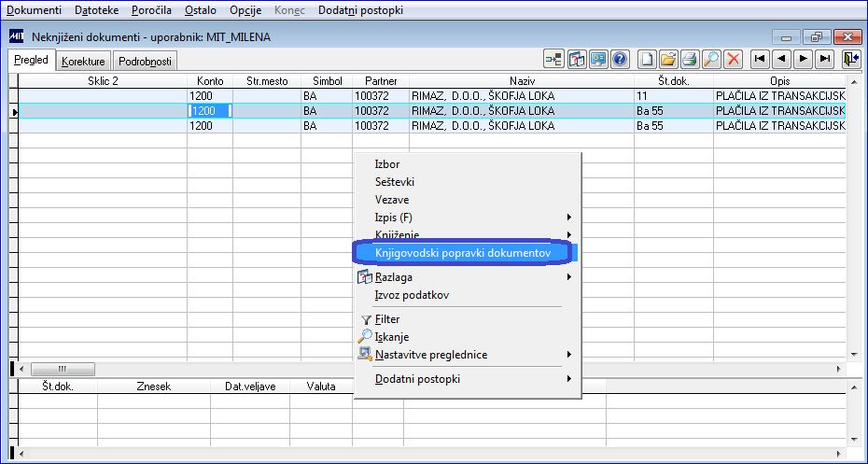Switch to the Podrobnosti tab
This screenshot has height=464, width=868.
click(145, 62)
